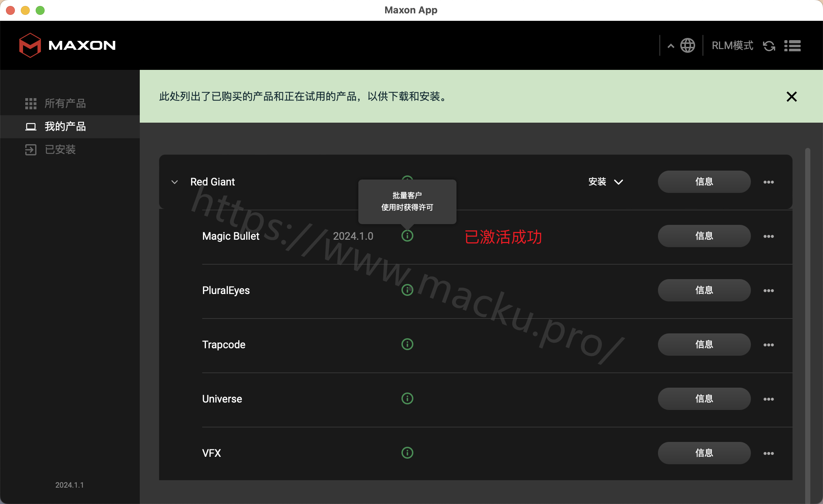Click the Trapcode license info icon
The height and width of the screenshot is (504, 823).
[x=407, y=344]
